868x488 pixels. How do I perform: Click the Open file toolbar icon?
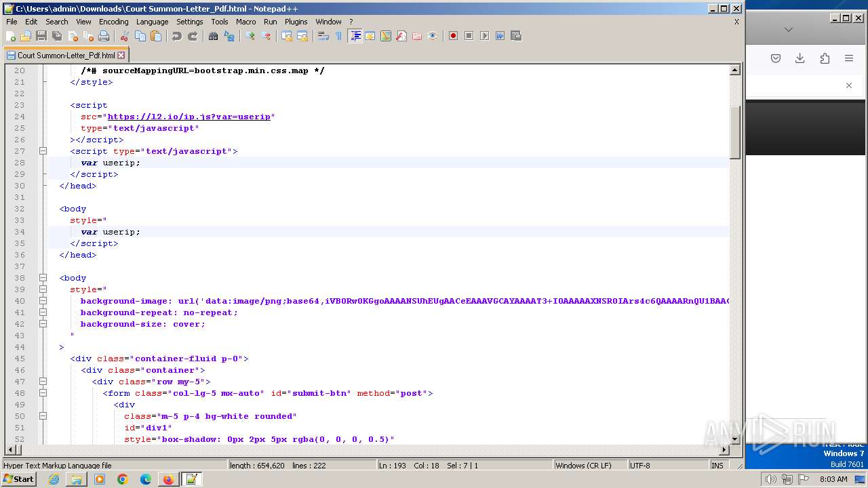point(26,36)
